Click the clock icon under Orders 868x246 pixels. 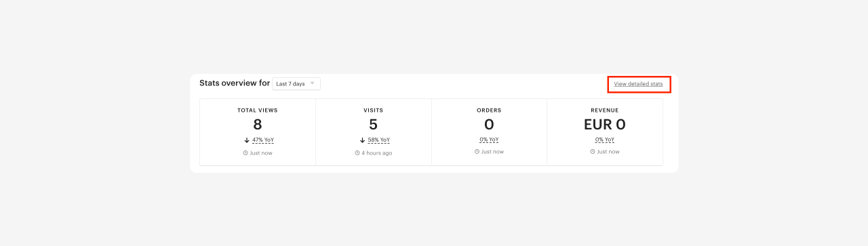point(477,152)
